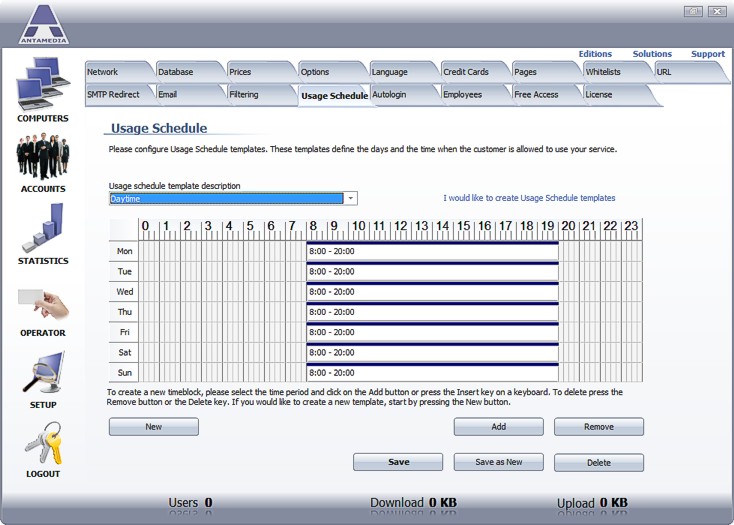Image resolution: width=734 pixels, height=525 pixels.
Task: Switch to the Autologin tab
Action: point(399,95)
